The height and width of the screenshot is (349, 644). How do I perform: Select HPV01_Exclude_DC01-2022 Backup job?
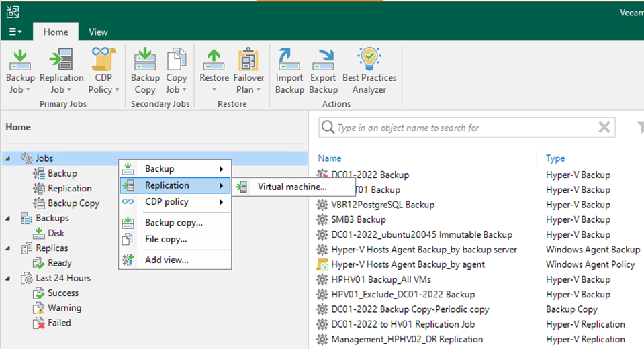pyautogui.click(x=403, y=295)
